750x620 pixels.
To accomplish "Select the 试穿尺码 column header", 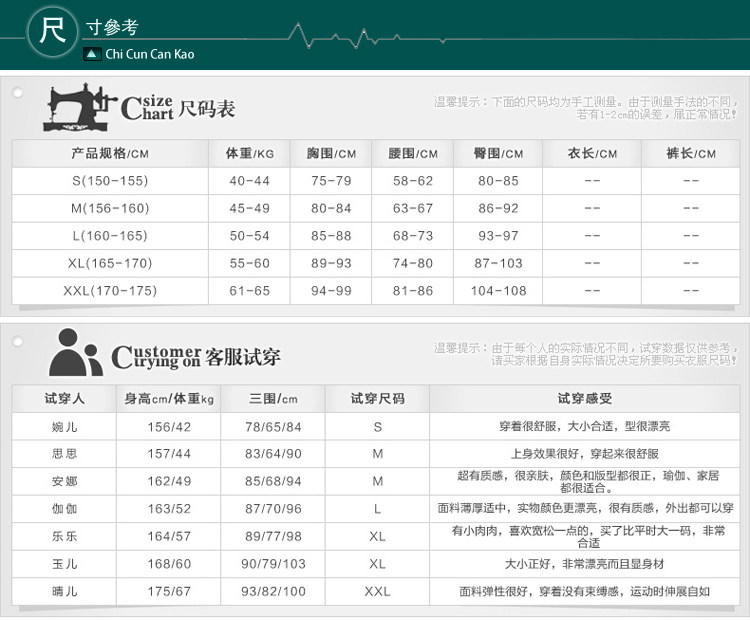I will coord(377,399).
